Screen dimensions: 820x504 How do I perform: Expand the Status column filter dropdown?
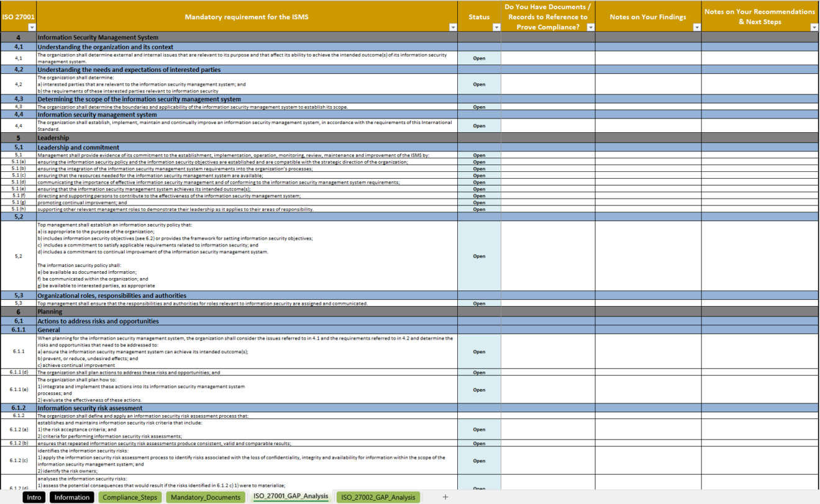tap(496, 27)
